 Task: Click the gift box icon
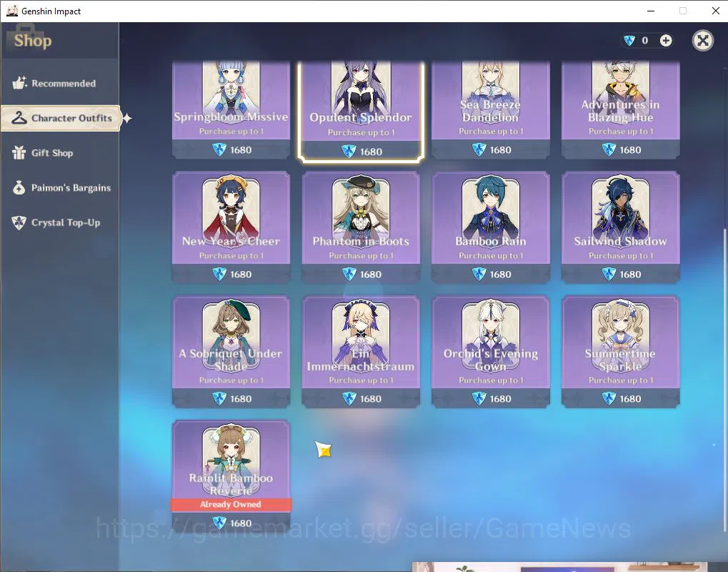click(x=19, y=152)
